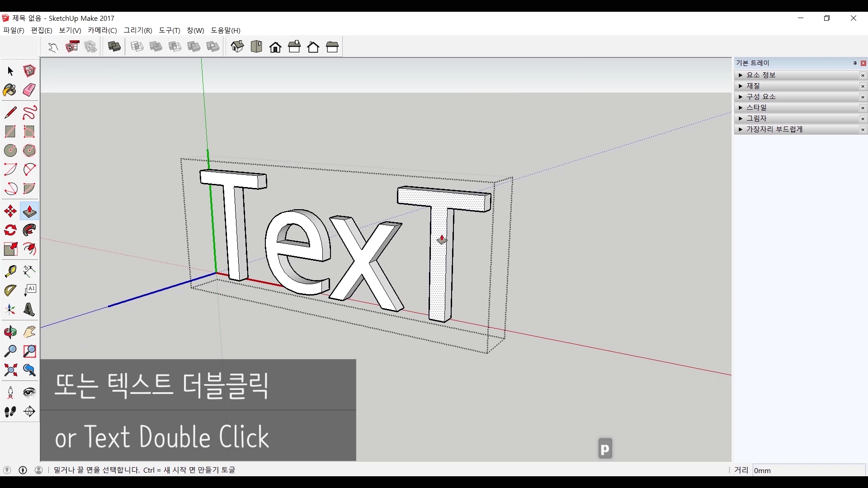Choose the 3D Text tool
Image resolution: width=868 pixels, height=488 pixels.
(x=29, y=310)
